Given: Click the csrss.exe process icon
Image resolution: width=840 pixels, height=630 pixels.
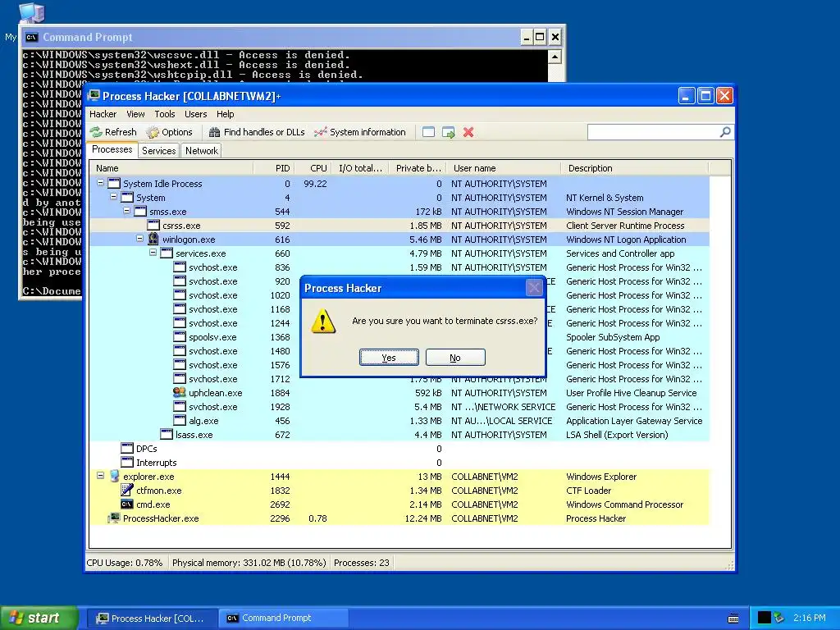Looking at the screenshot, I should tap(153, 226).
